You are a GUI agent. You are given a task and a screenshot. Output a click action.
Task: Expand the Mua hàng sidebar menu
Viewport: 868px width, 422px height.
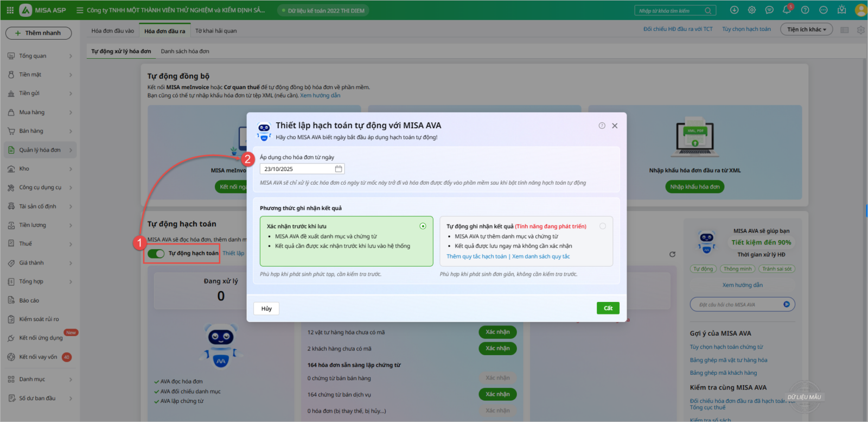[x=41, y=112]
